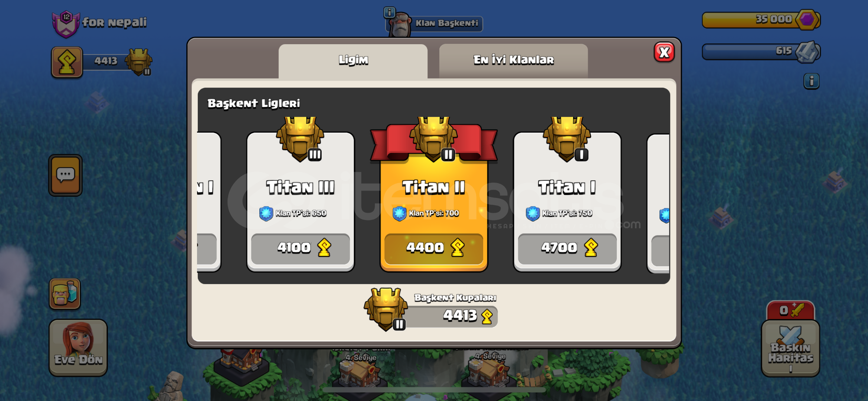
Task: Click the clan badge next to for nepali
Action: point(66,24)
